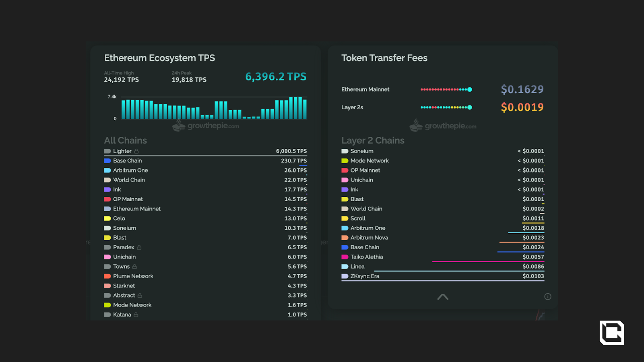Open the info icon in Token Transfer Fees
The width and height of the screenshot is (644, 362).
click(x=548, y=297)
